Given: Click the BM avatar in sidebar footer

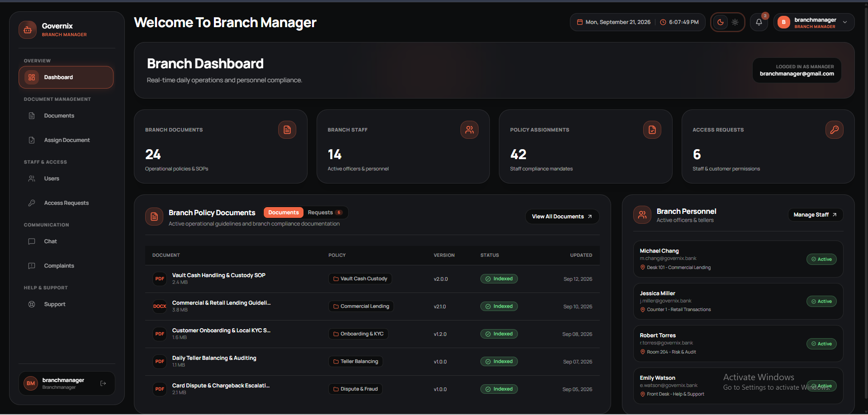Looking at the screenshot, I should point(31,383).
